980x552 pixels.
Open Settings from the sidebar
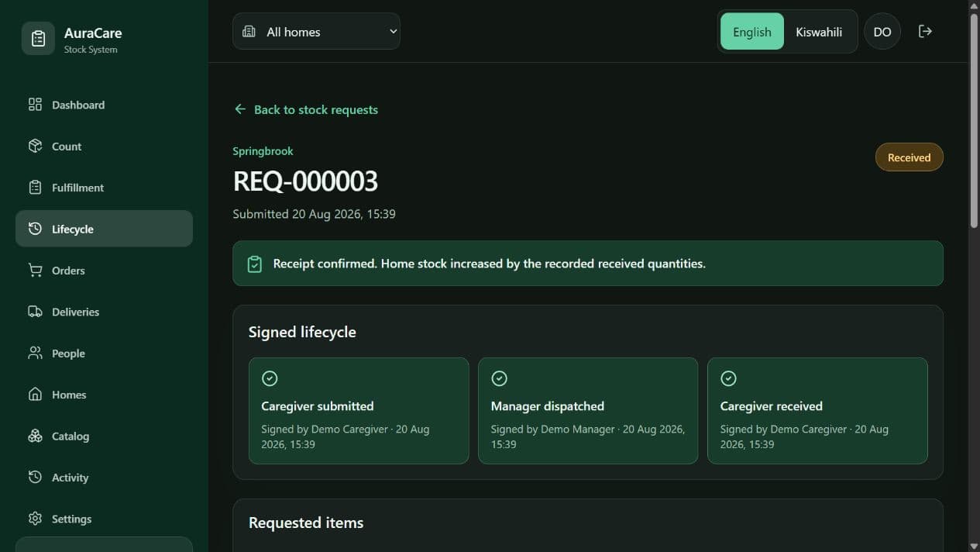(104, 519)
